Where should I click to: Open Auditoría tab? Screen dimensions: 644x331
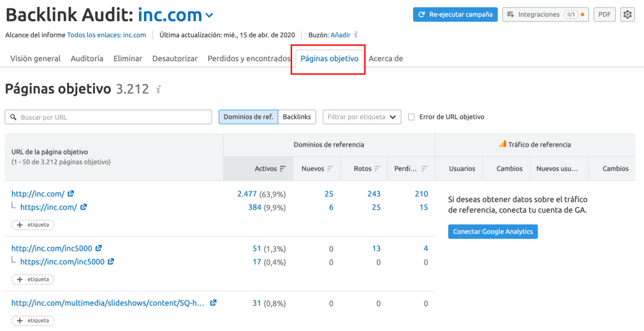click(x=87, y=58)
